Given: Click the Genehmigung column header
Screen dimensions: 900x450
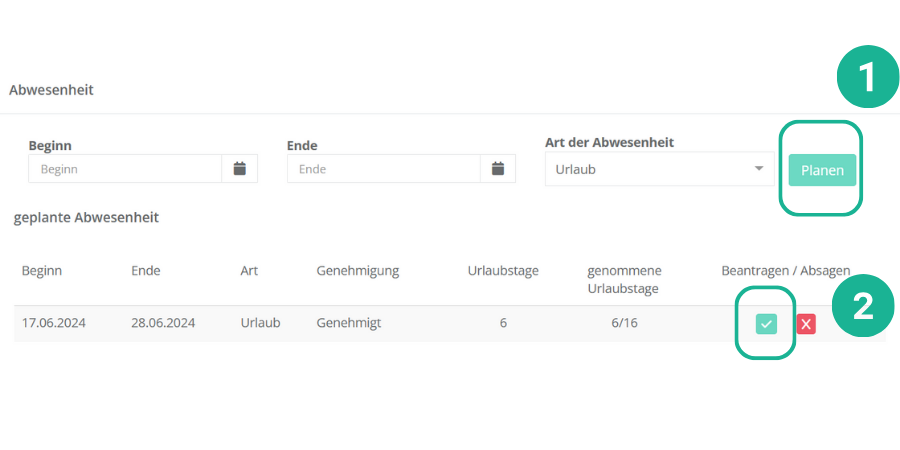Looking at the screenshot, I should coord(357,270).
